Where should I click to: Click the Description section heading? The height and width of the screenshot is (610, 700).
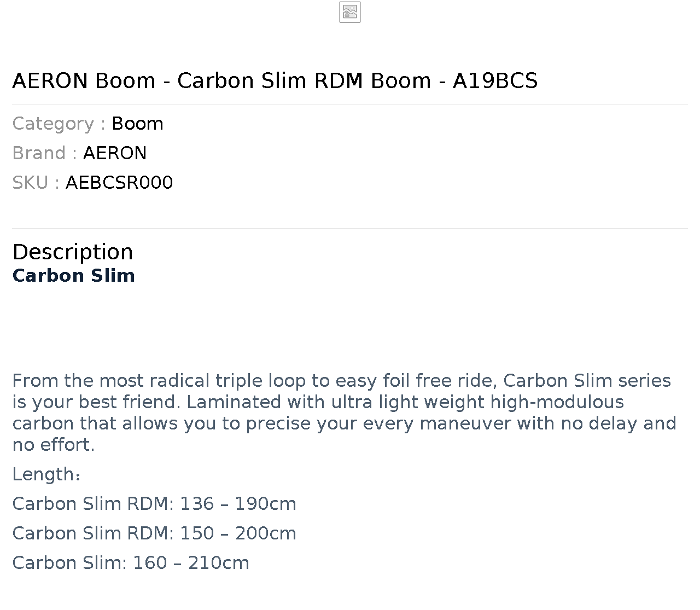click(73, 252)
